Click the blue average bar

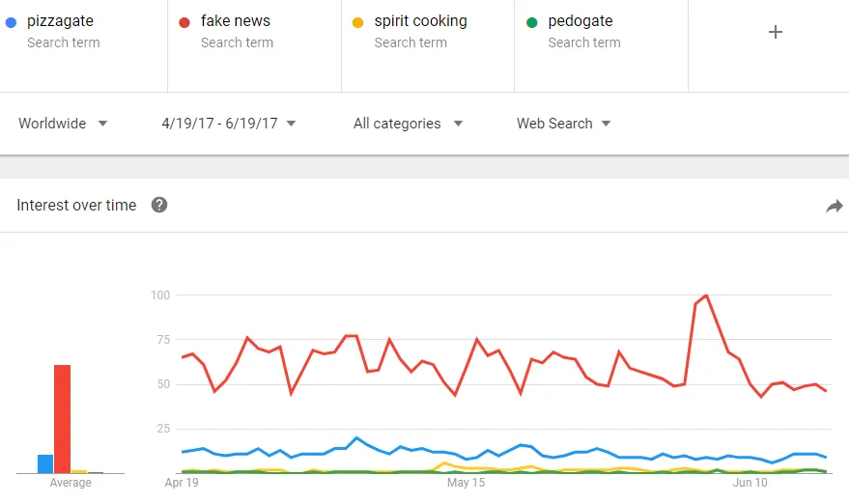click(45, 463)
